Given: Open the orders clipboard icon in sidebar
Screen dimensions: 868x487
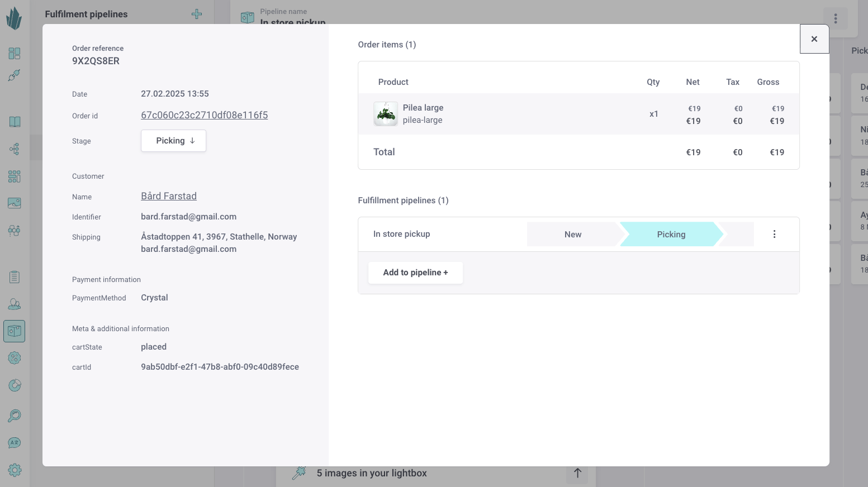Looking at the screenshot, I should [15, 277].
